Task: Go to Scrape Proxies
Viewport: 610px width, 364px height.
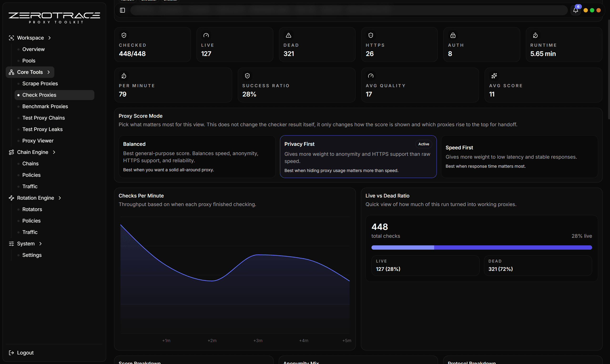Action: 40,84
